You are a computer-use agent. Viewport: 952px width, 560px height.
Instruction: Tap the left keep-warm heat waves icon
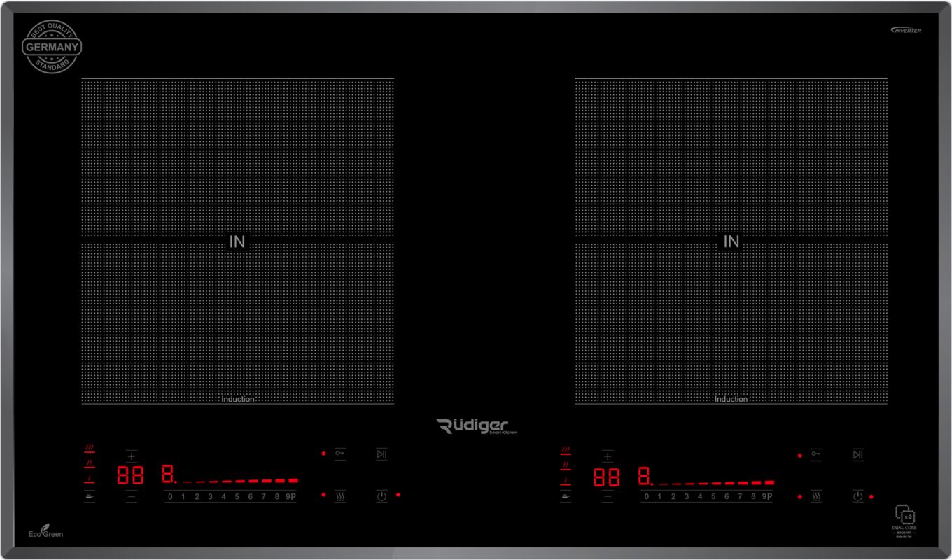pyautogui.click(x=340, y=496)
